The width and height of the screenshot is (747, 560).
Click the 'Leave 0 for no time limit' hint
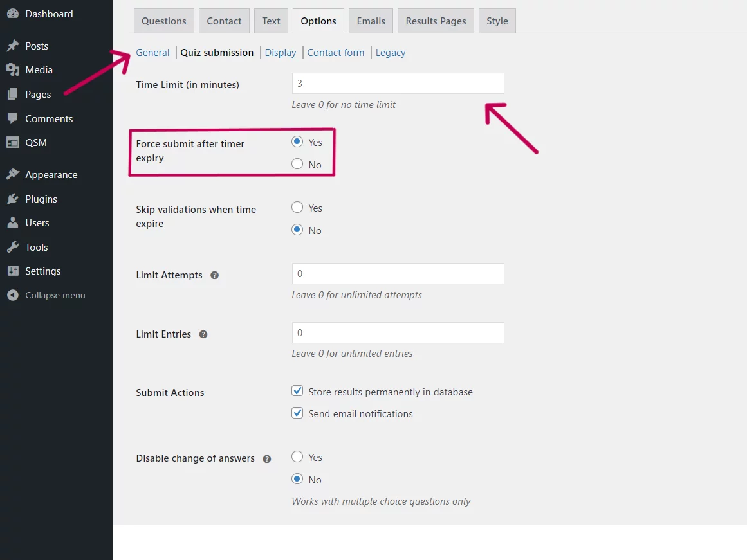tap(344, 105)
